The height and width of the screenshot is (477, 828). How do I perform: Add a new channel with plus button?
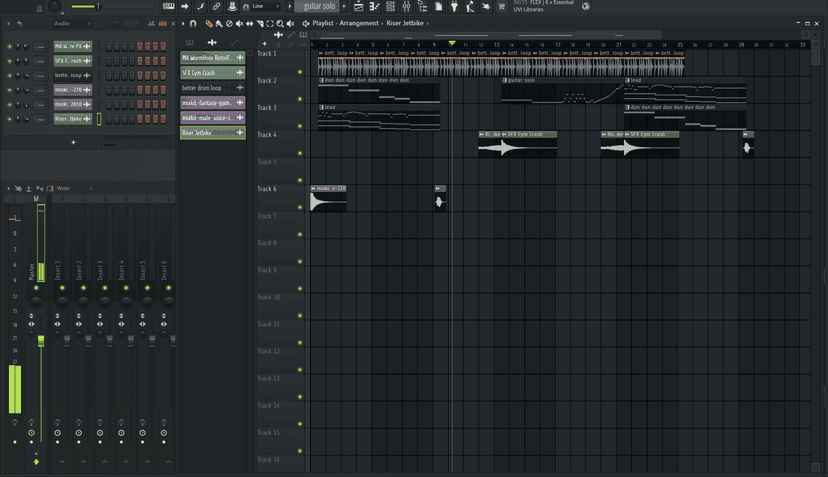73,142
